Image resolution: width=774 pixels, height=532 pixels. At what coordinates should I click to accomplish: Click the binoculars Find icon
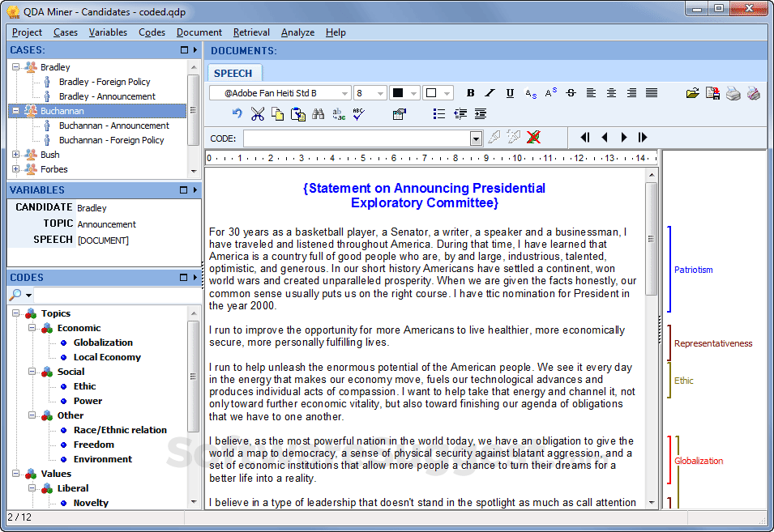point(319,114)
